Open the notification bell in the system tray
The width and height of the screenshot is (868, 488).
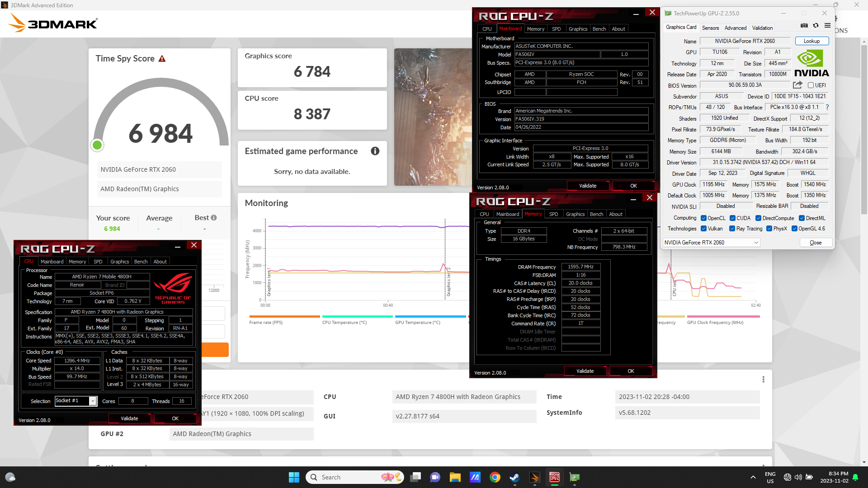click(855, 477)
